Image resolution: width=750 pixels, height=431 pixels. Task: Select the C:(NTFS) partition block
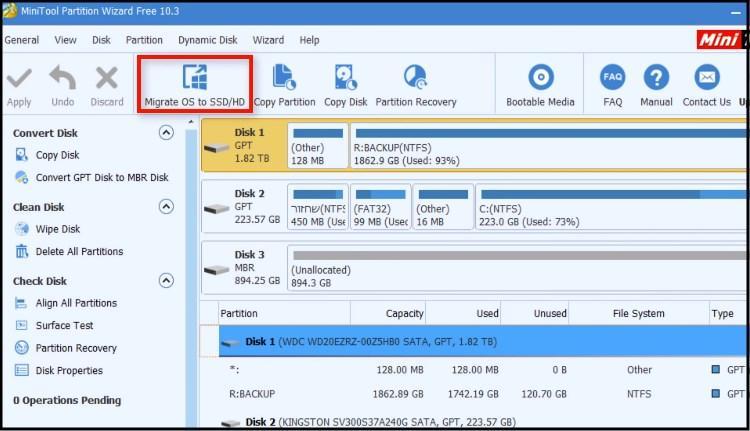(611, 207)
